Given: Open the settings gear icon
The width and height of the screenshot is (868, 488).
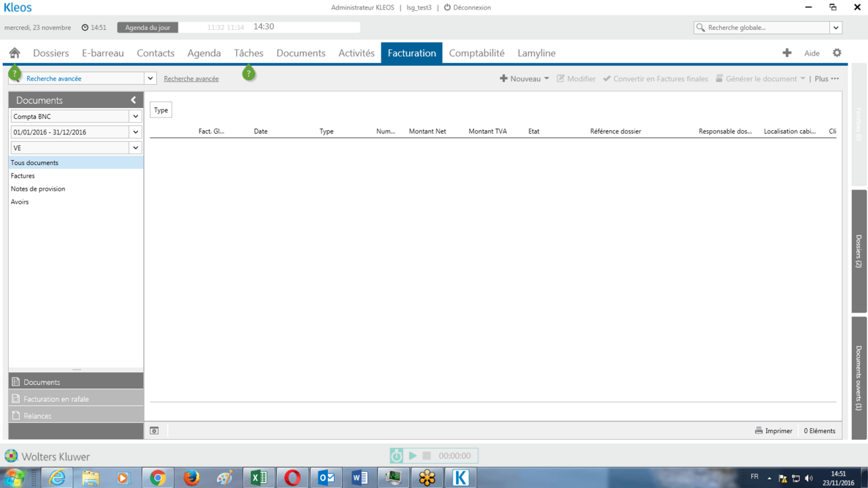Looking at the screenshot, I should (837, 53).
